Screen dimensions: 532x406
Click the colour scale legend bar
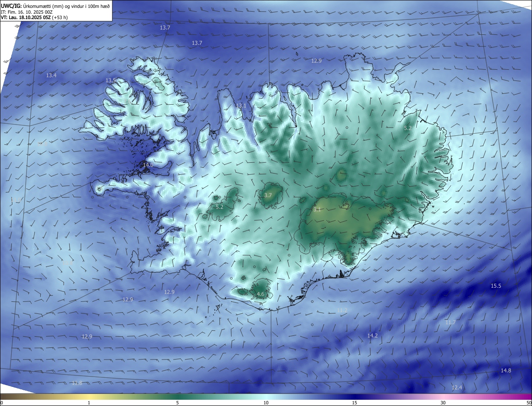coord(266,397)
